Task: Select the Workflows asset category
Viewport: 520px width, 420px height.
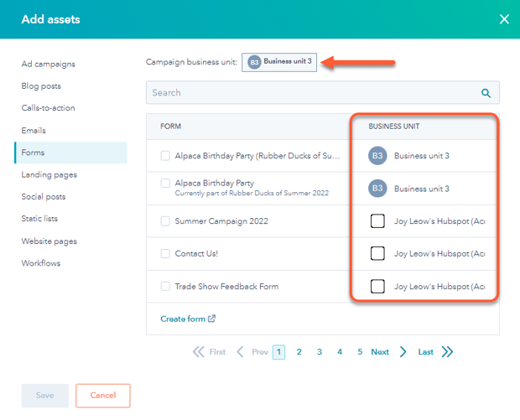Action: (40, 263)
